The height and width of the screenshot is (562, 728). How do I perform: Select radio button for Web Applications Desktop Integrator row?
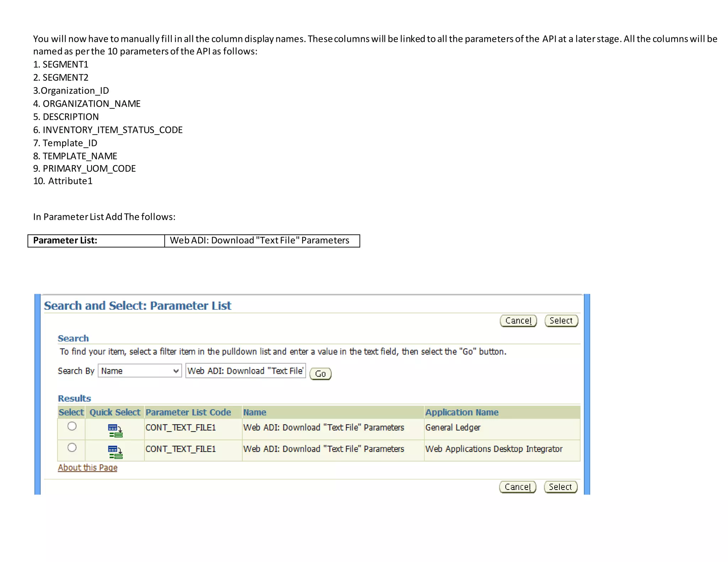pyautogui.click(x=72, y=447)
